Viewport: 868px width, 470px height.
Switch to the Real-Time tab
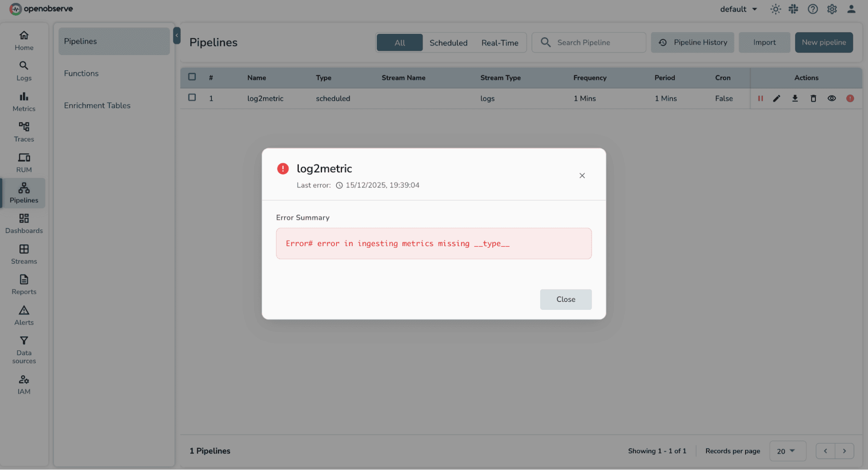pyautogui.click(x=499, y=42)
